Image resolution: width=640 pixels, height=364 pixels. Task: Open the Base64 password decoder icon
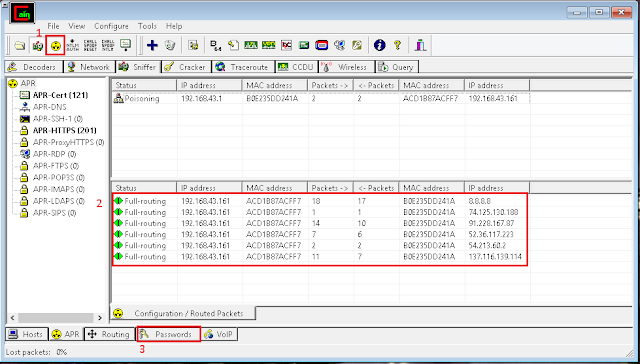click(216, 45)
